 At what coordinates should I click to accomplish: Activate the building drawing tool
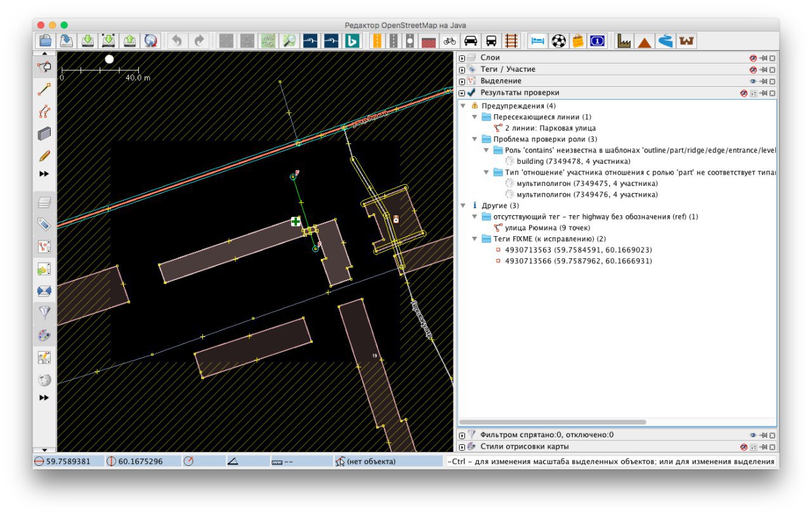click(x=44, y=133)
